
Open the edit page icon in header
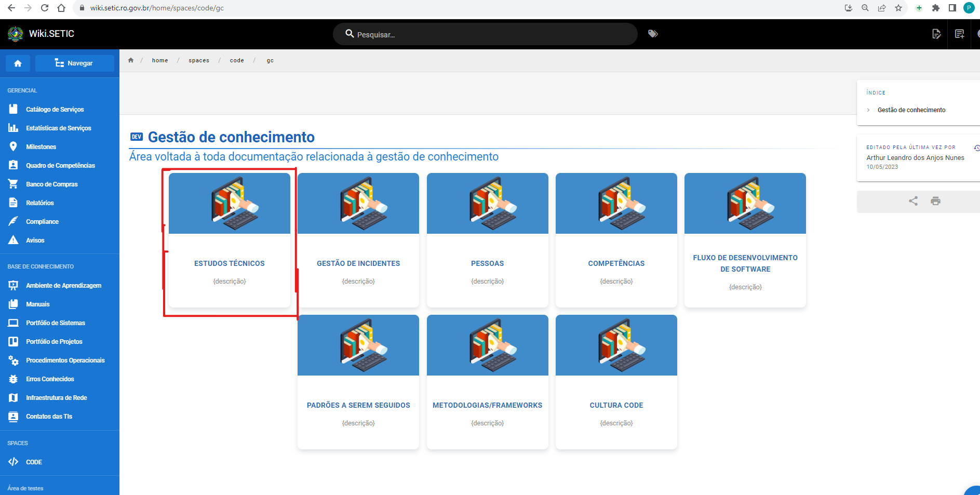(936, 34)
